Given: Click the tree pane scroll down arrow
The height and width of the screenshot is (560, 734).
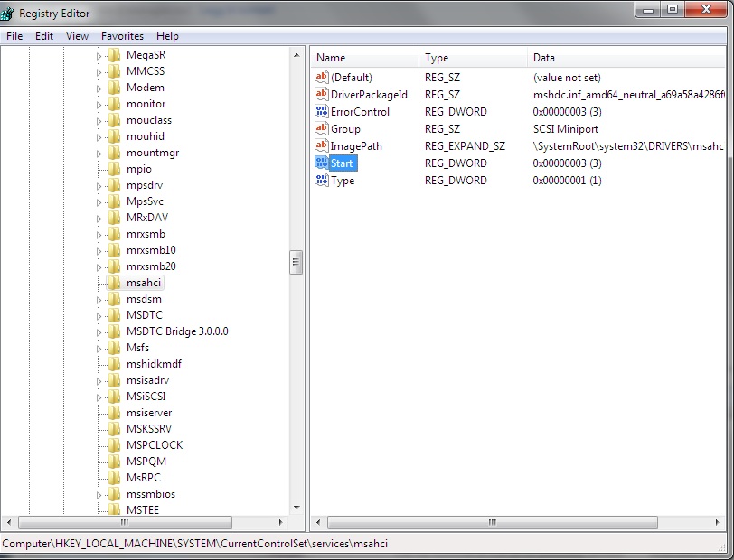Looking at the screenshot, I should (x=296, y=508).
